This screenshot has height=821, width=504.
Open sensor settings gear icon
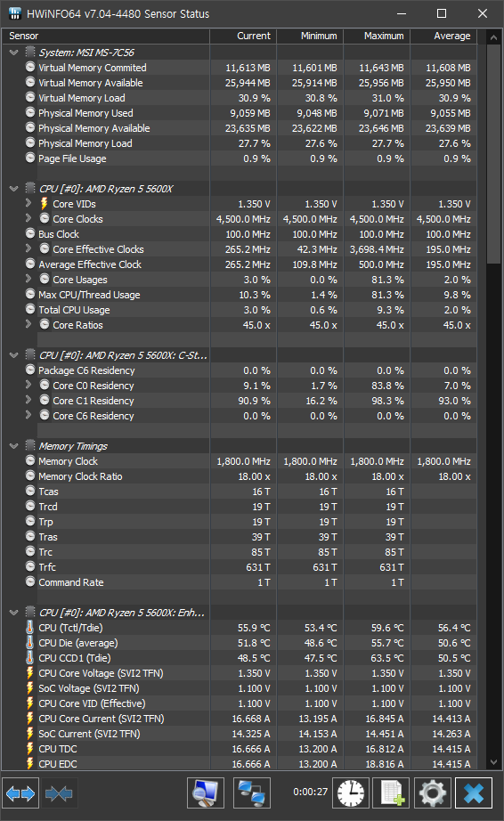tap(432, 793)
